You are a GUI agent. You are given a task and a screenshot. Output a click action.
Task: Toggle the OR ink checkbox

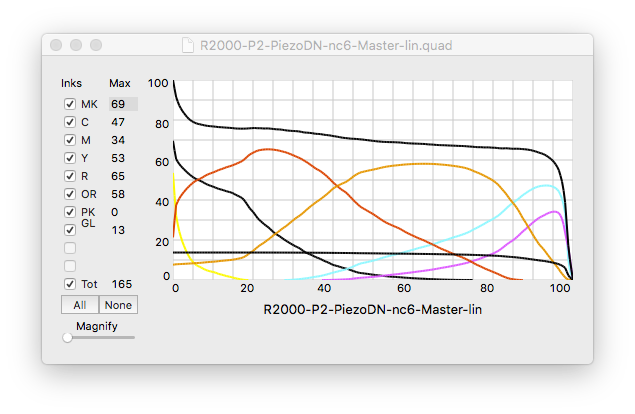[70, 194]
